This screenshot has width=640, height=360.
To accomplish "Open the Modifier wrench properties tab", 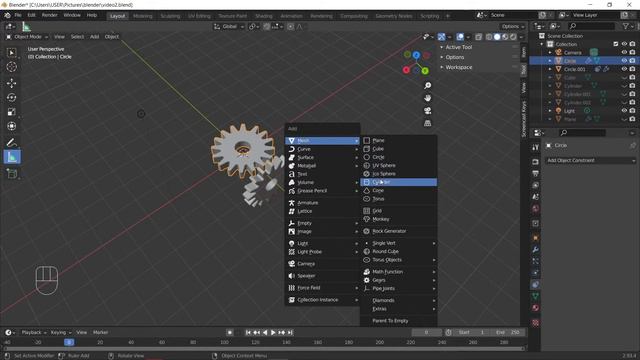I will [536, 249].
